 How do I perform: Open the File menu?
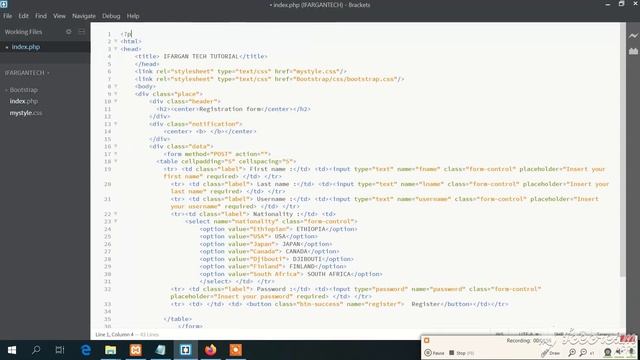pyautogui.click(x=8, y=16)
